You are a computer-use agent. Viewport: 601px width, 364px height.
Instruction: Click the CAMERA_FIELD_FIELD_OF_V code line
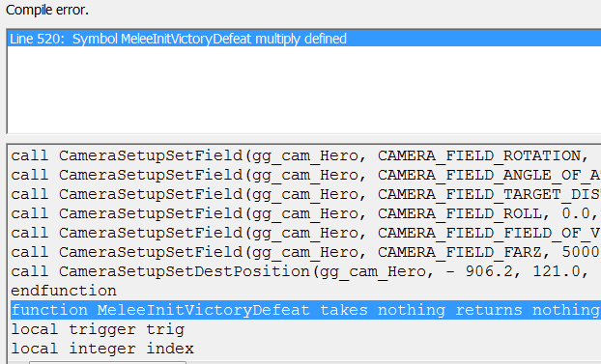[x=304, y=233]
